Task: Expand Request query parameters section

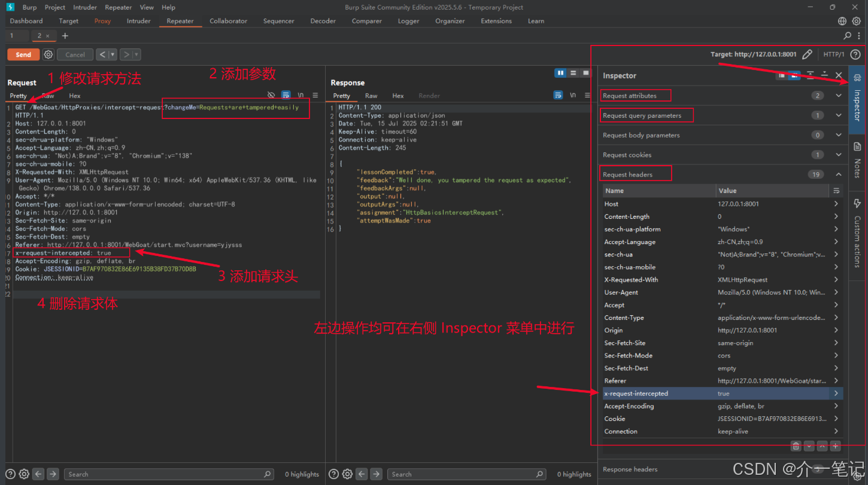Action: (x=839, y=115)
